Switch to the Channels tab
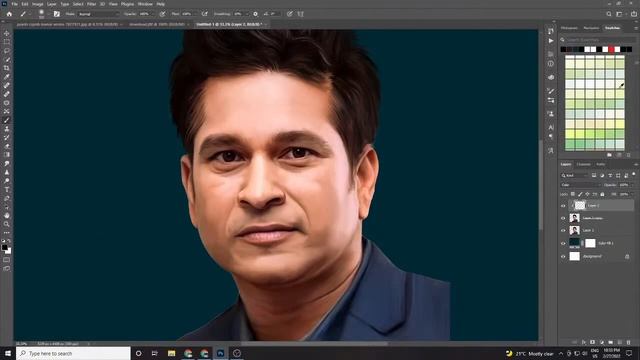The image size is (640, 360). [584, 164]
